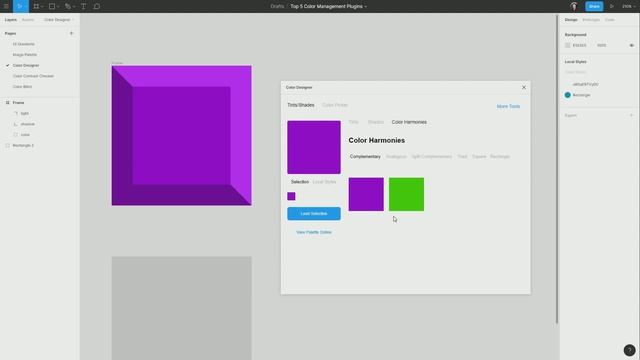Click the small purple selection swatch
Screen dimensions: 640x360
(x=291, y=196)
